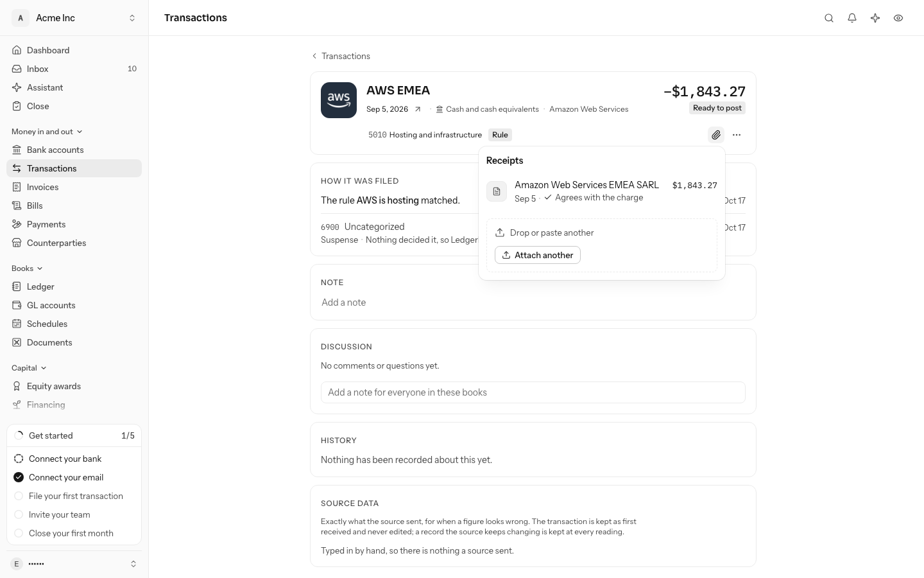The image size is (924, 578).
Task: Click the Invoices icon in sidebar
Action: (x=17, y=187)
